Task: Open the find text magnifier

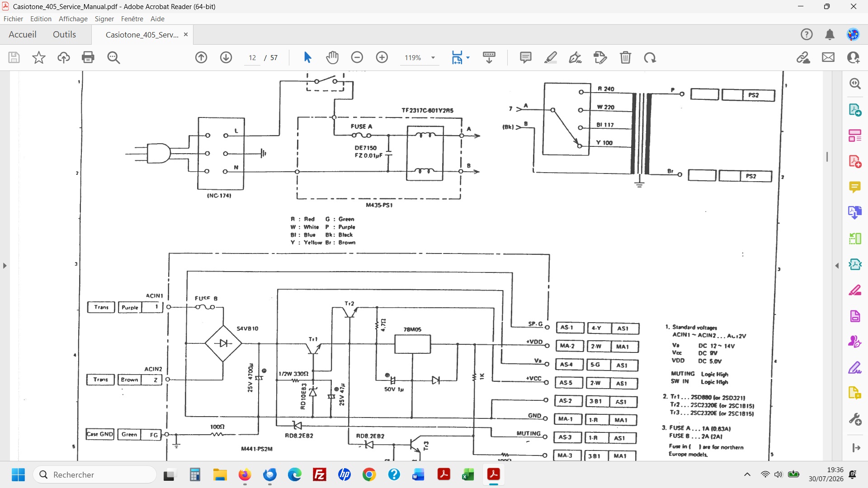Action: (113, 57)
